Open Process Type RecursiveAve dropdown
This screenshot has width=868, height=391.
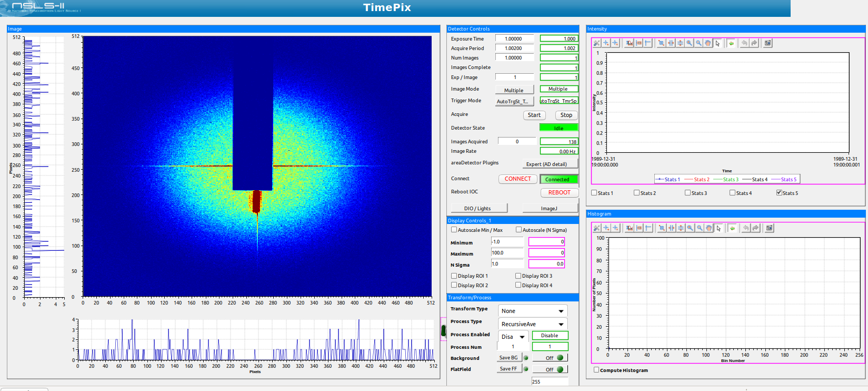click(533, 324)
